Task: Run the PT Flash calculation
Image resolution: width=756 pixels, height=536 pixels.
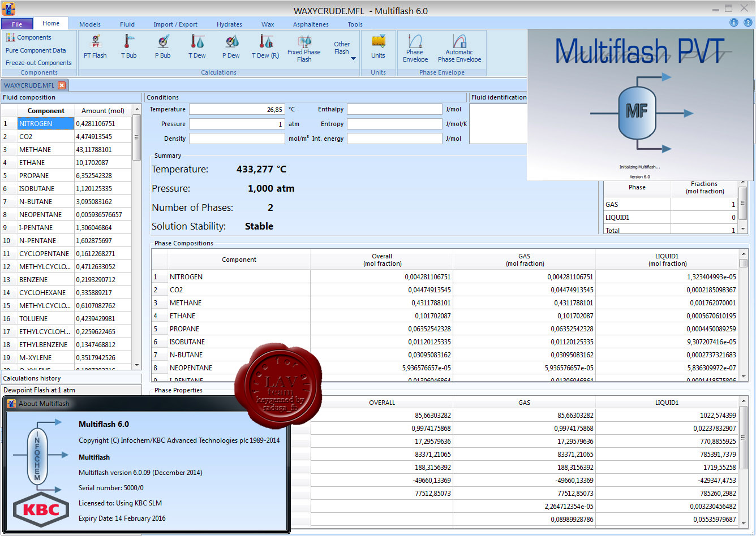Action: (95, 46)
